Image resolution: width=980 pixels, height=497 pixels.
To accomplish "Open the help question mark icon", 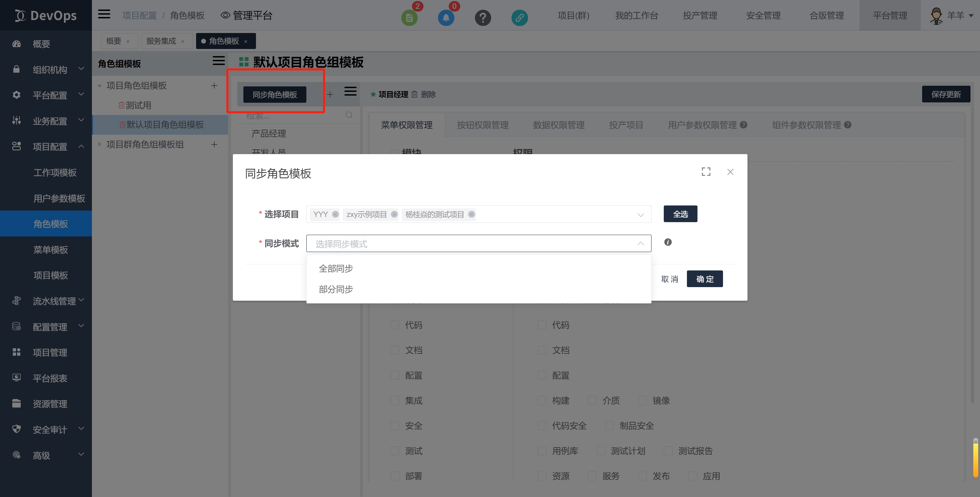I will pos(483,17).
